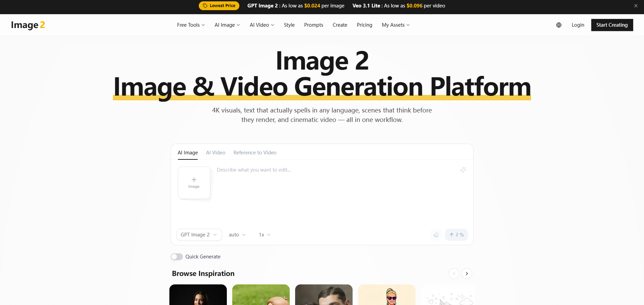Click the eraser icon to clear the prompt
Screen dimensions: 644x305
(436, 234)
